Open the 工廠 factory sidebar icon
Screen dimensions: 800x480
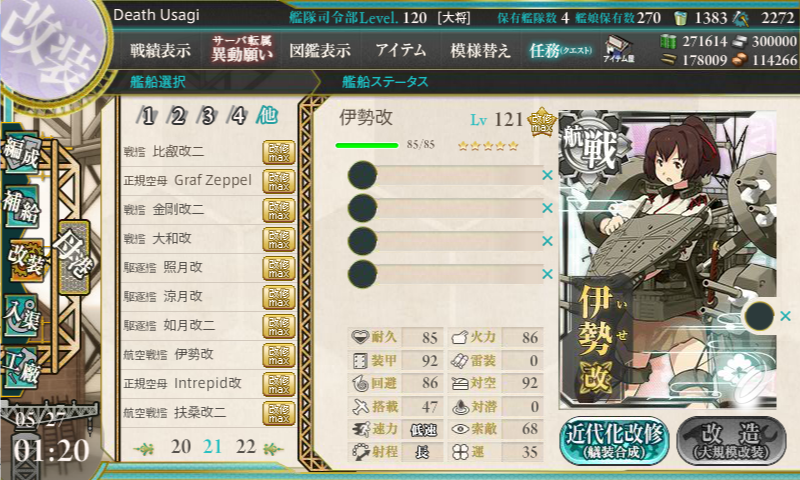click(x=21, y=368)
